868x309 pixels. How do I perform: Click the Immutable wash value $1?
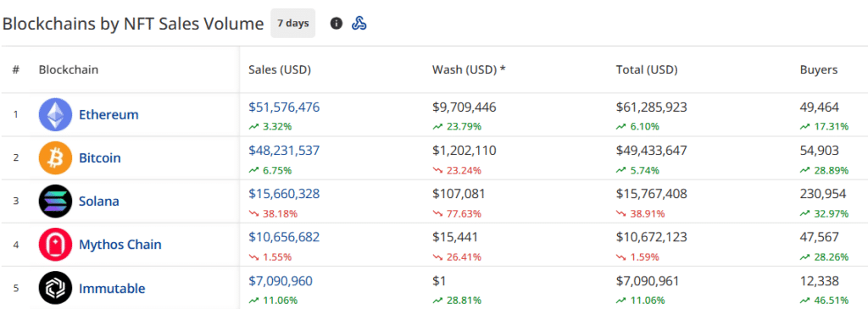439,281
